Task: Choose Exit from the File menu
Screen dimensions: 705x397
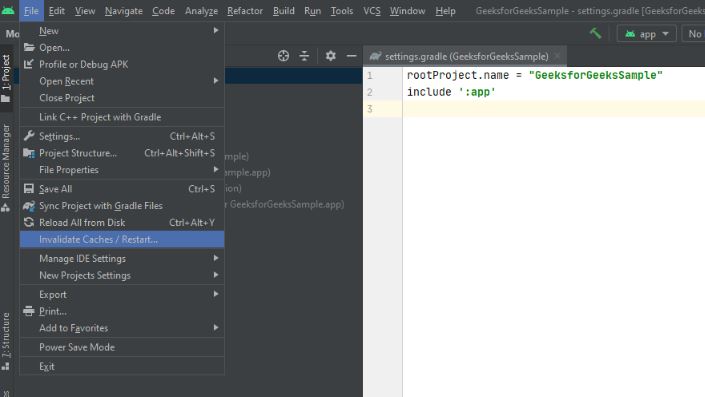Action: click(x=122, y=366)
